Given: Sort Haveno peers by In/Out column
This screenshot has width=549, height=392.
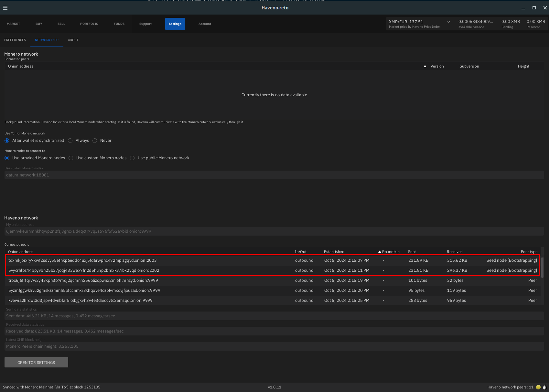Looking at the screenshot, I should [301, 252].
